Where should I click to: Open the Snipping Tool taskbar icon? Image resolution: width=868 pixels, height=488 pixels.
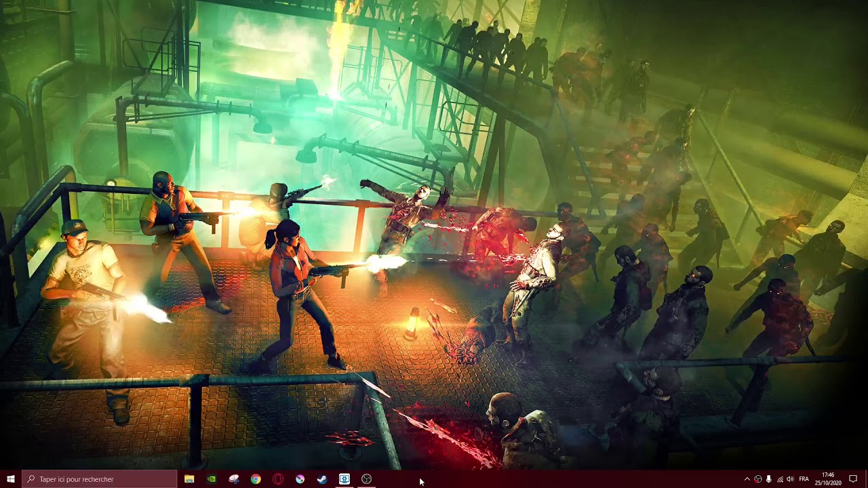pyautogui.click(x=234, y=479)
